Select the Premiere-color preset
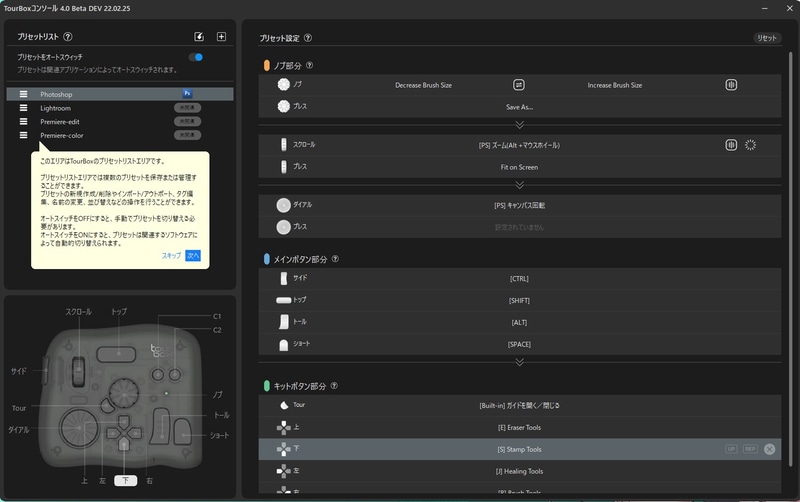This screenshot has height=502, width=800. [x=120, y=135]
